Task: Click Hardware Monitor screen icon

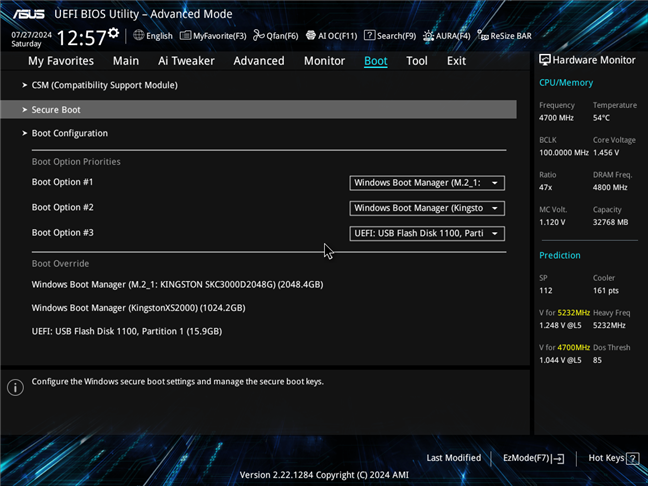Action: coord(545,60)
